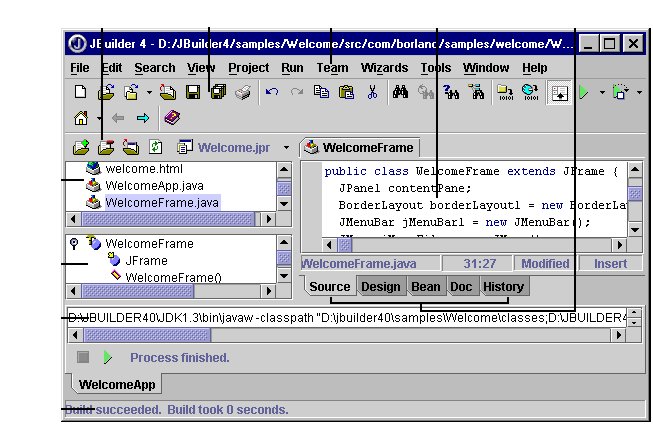Click the message pane horizontal scrollbar right arrow
Screen dimensions: 653x425
tap(618, 335)
